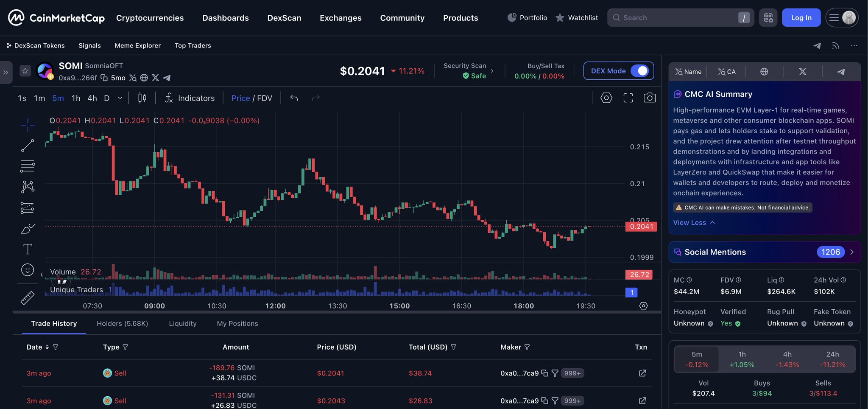The width and height of the screenshot is (868, 409).
Task: Take a chart snapshot with the camera
Action: coord(650,98)
